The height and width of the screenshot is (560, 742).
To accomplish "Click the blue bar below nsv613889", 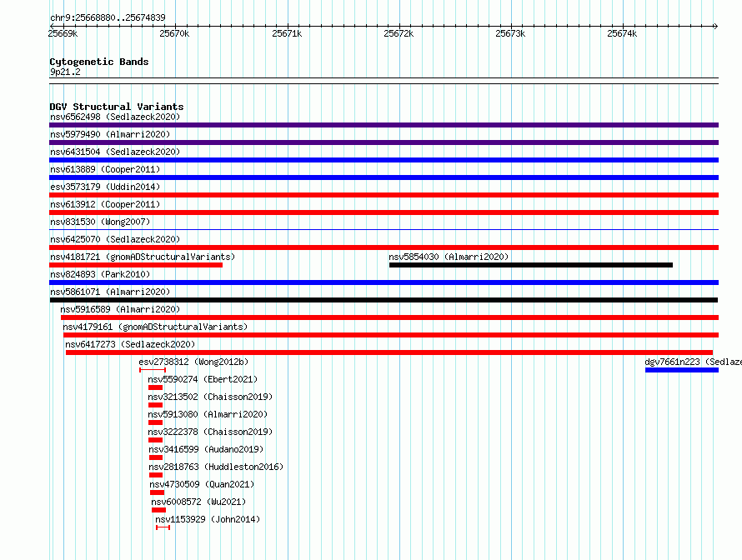I will [384, 177].
